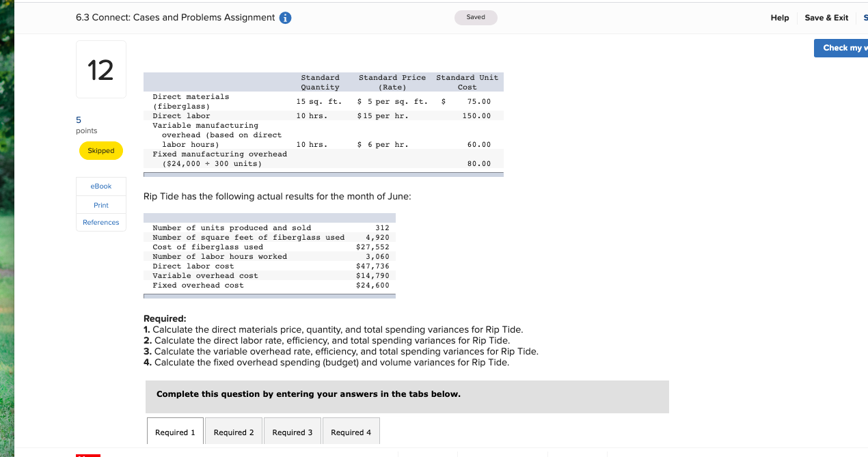This screenshot has width=868, height=457.
Task: Click the Print option
Action: coord(100,204)
